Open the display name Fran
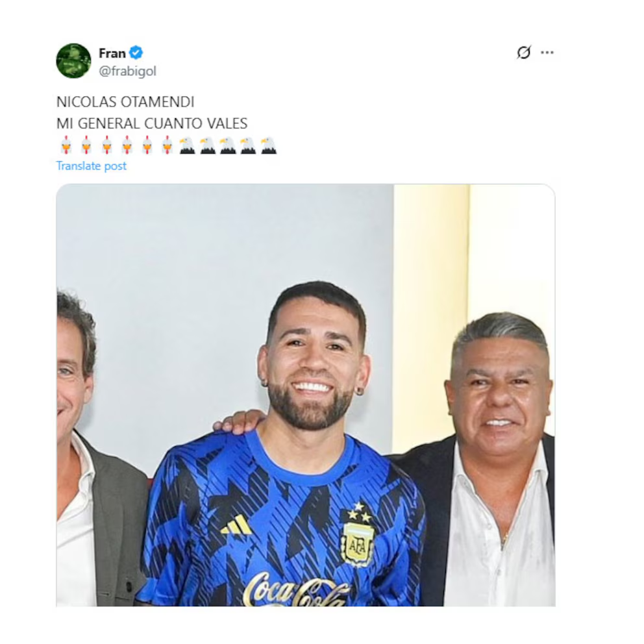This screenshot has height=644, width=644. [x=112, y=53]
